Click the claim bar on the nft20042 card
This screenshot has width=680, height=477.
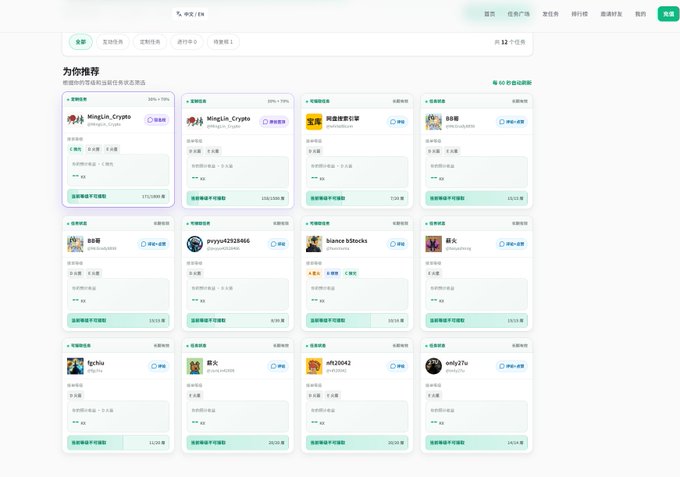(357, 443)
